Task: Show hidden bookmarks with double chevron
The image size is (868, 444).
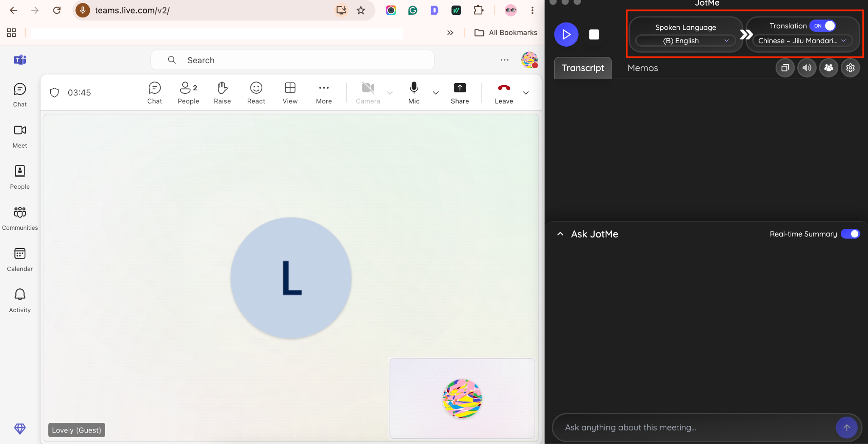Action: click(x=450, y=33)
